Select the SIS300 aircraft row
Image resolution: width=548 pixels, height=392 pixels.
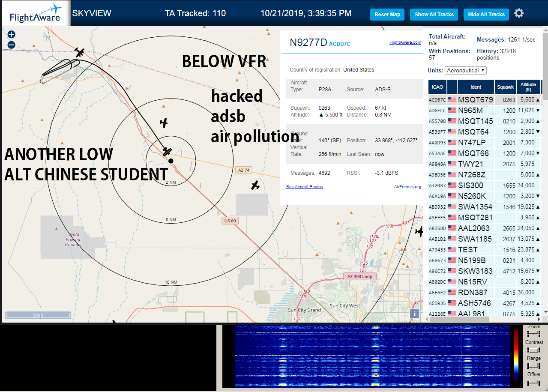tap(485, 185)
